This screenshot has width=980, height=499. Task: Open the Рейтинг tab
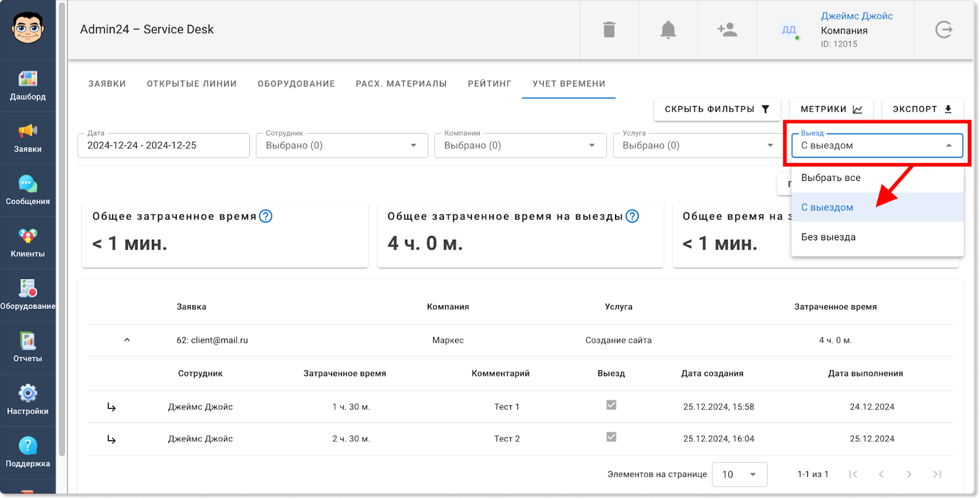pyautogui.click(x=489, y=84)
